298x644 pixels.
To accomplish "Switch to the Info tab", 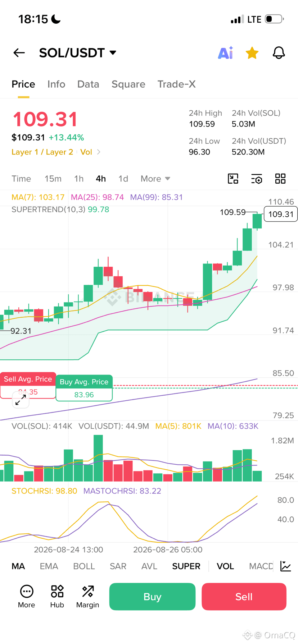I will 56,84.
